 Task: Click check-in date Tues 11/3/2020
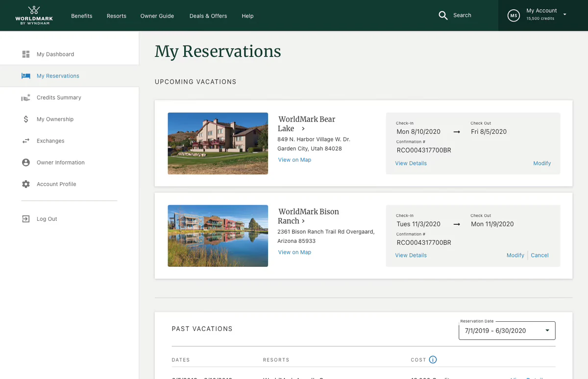tap(418, 224)
